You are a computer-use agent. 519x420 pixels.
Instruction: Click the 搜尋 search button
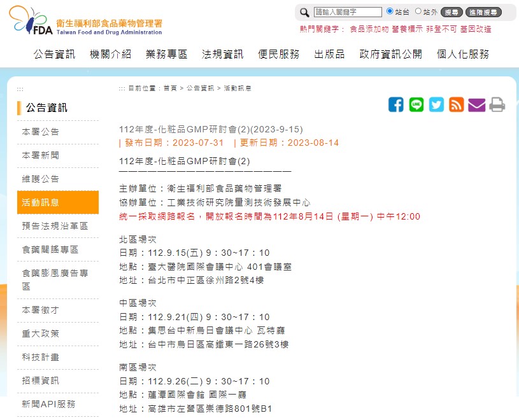tap(451, 12)
